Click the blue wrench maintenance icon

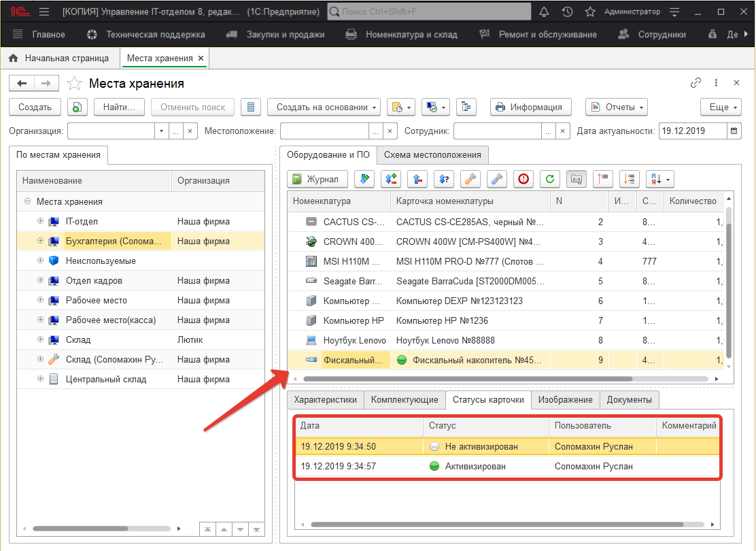click(x=497, y=179)
